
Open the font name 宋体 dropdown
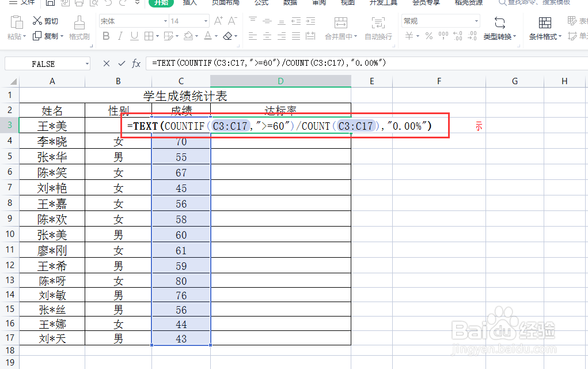tap(165, 21)
